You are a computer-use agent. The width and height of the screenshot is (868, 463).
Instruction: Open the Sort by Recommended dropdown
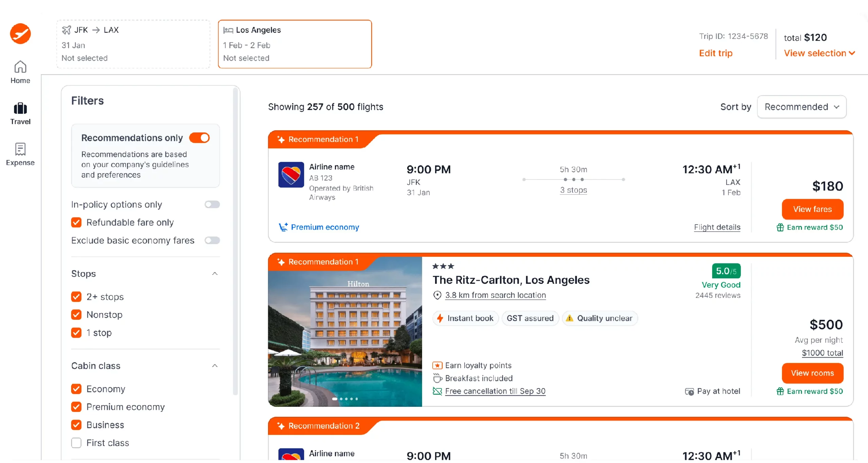(x=802, y=107)
